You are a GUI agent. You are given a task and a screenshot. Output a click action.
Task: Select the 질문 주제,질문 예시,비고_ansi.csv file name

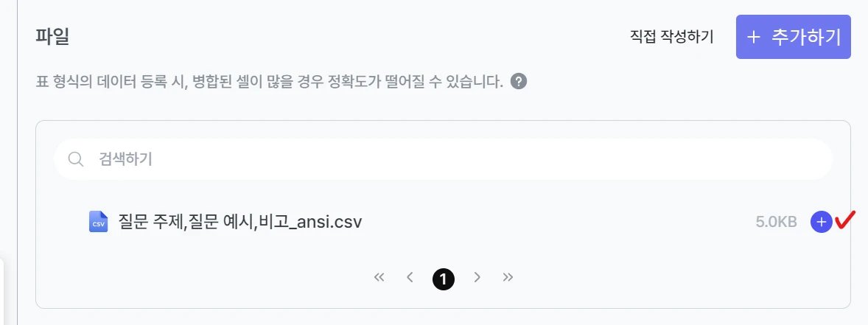(x=239, y=222)
